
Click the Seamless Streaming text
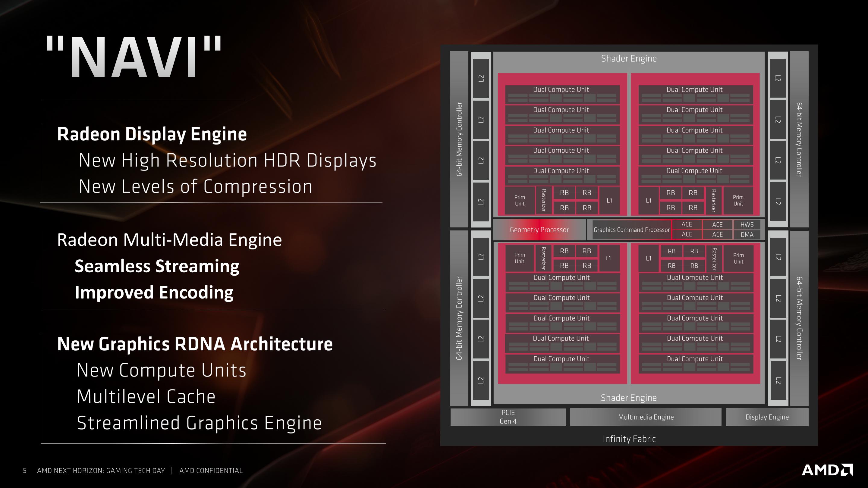click(x=157, y=266)
